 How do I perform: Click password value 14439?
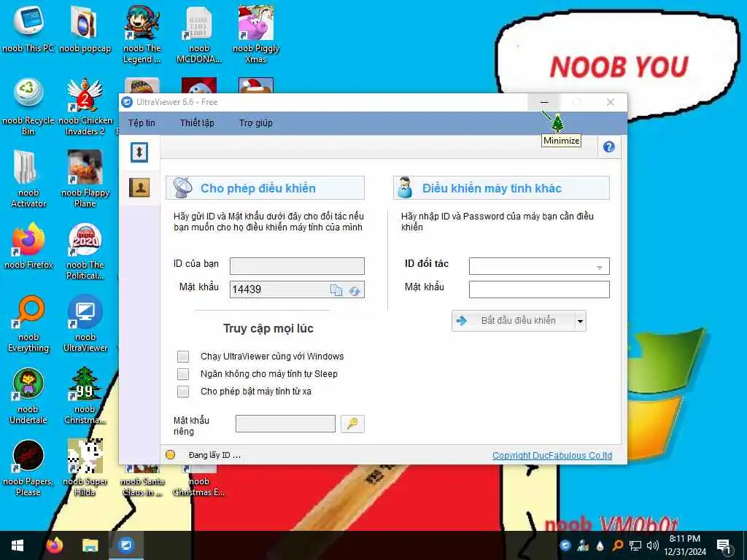pyautogui.click(x=247, y=289)
